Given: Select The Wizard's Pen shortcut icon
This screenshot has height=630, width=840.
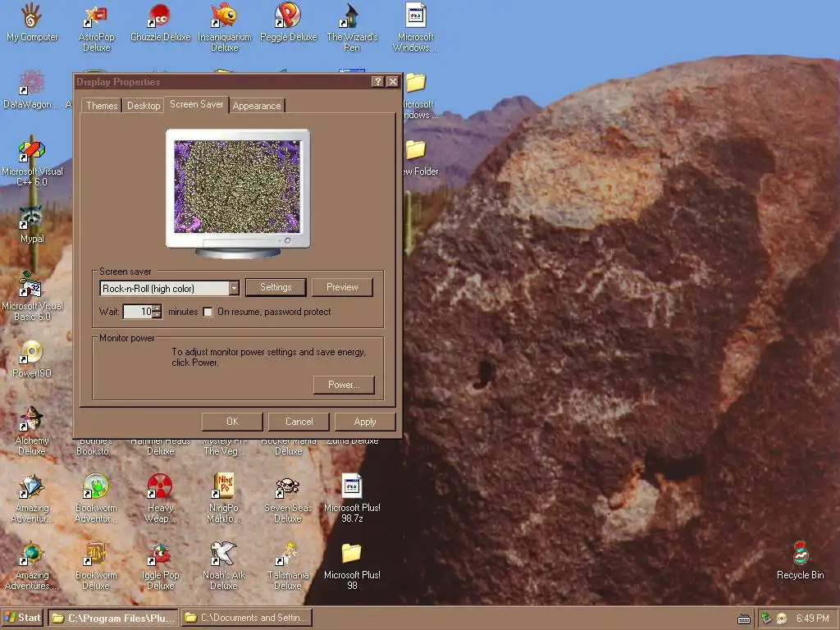Looking at the screenshot, I should coord(351,16).
